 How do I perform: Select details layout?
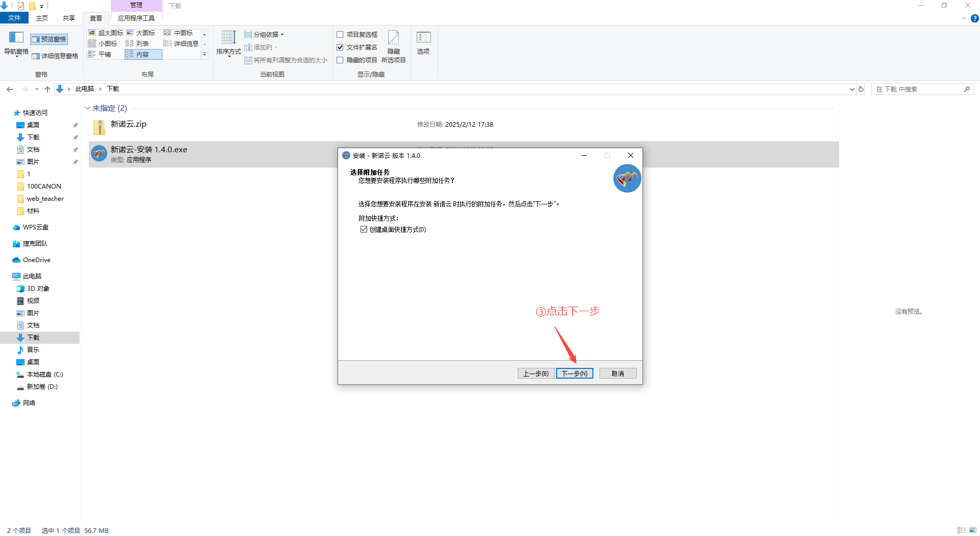pyautogui.click(x=181, y=43)
